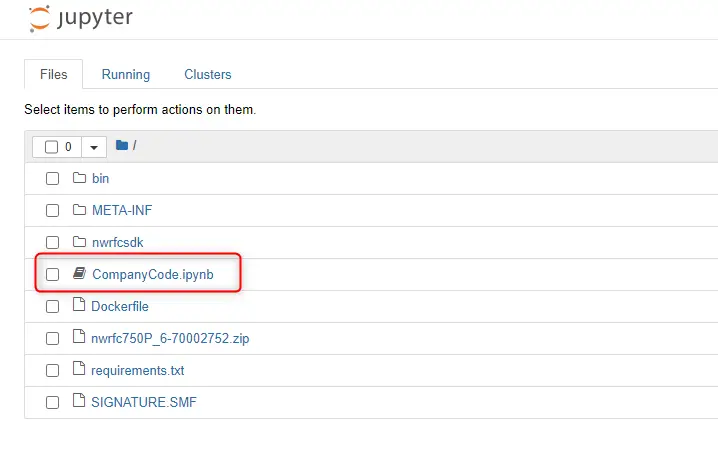The height and width of the screenshot is (462, 718).
Task: Click the META-INF folder icon
Action: 79,210
